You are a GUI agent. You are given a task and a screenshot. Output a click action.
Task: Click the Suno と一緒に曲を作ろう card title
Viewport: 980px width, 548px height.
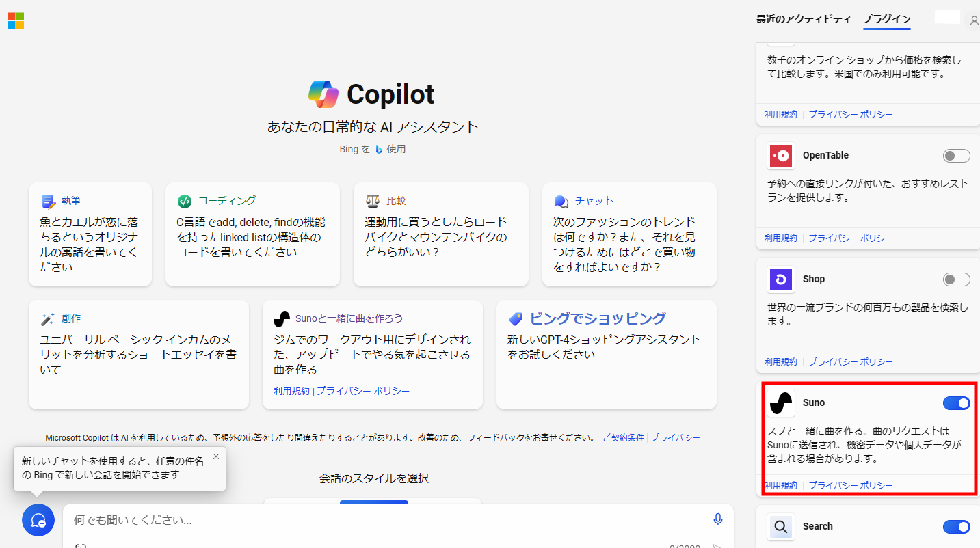point(349,318)
